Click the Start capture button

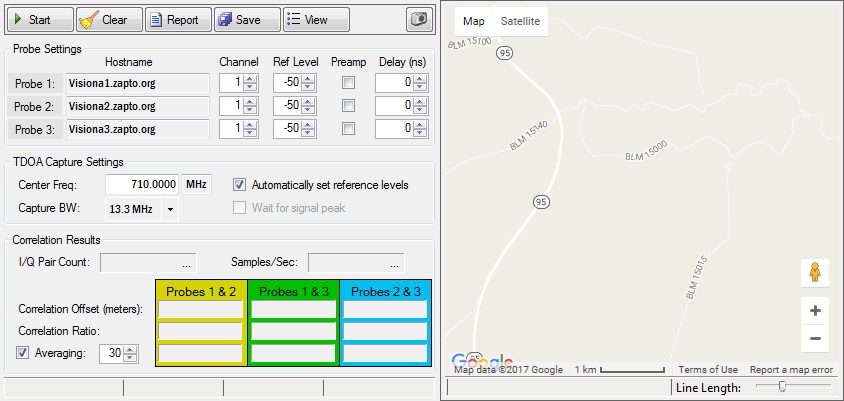coord(38,20)
